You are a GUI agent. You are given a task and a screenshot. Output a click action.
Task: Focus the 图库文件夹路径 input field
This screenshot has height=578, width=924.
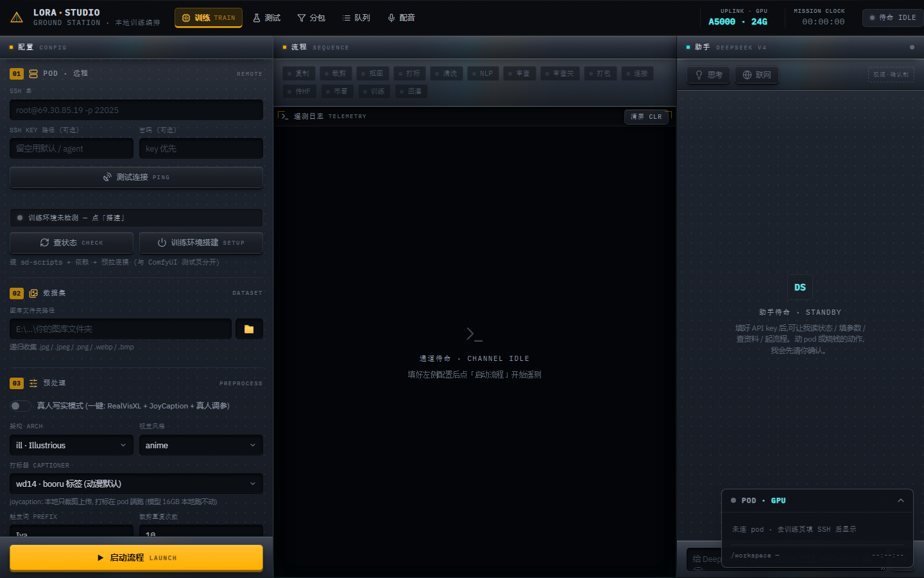(x=121, y=329)
